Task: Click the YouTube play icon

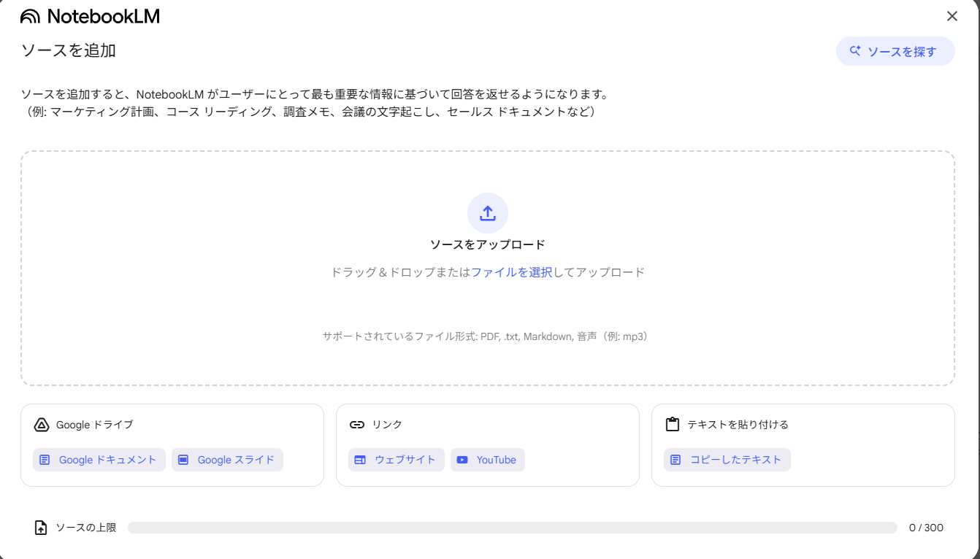Action: coord(462,460)
